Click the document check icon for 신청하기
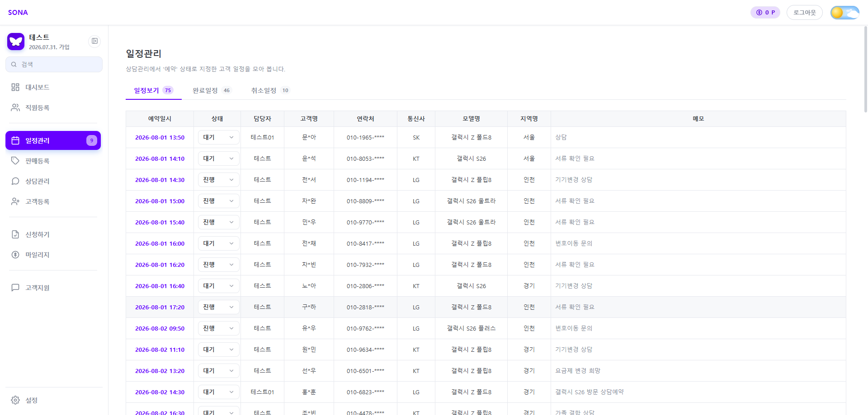The width and height of the screenshot is (868, 415). coord(15,234)
